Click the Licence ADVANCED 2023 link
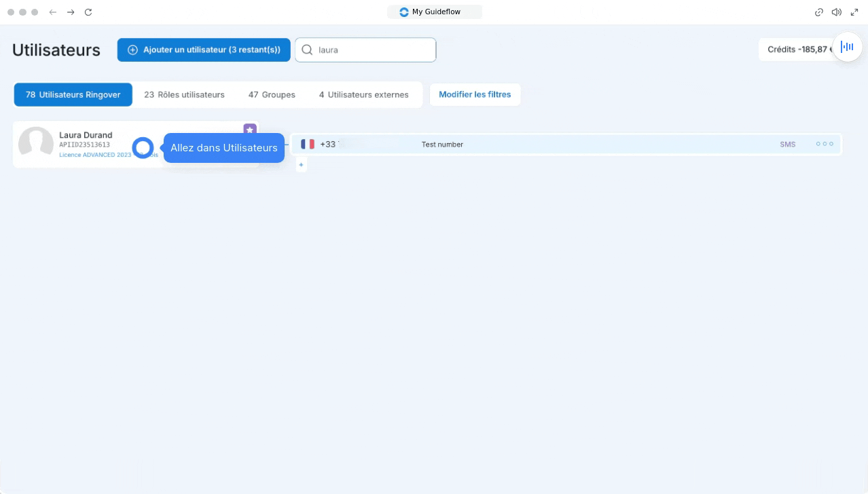 tap(95, 155)
